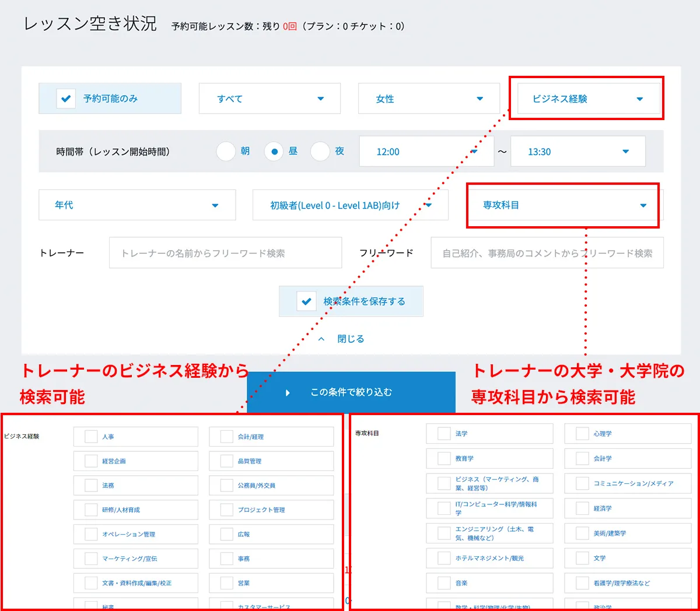Expand the 専攻科目 dropdown
This screenshot has height=611, width=700.
(x=563, y=205)
